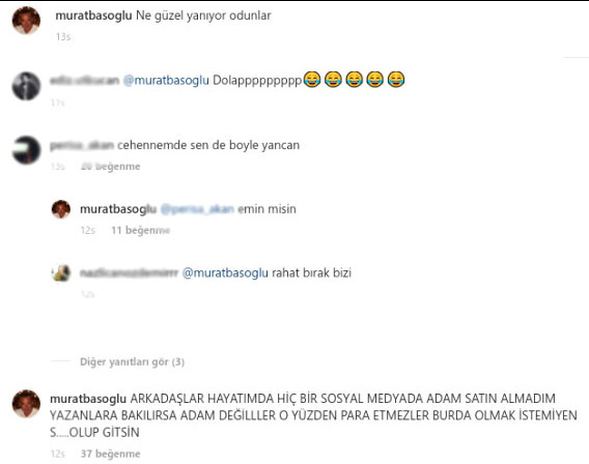Expand 'Diğer yanıtları gör (3)' replies
Image resolution: width=589 pixels, height=464 pixels.
pos(132,362)
